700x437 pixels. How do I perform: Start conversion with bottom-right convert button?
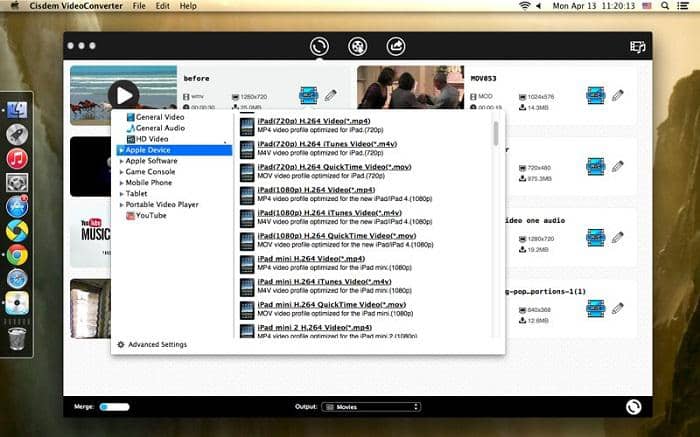point(633,407)
